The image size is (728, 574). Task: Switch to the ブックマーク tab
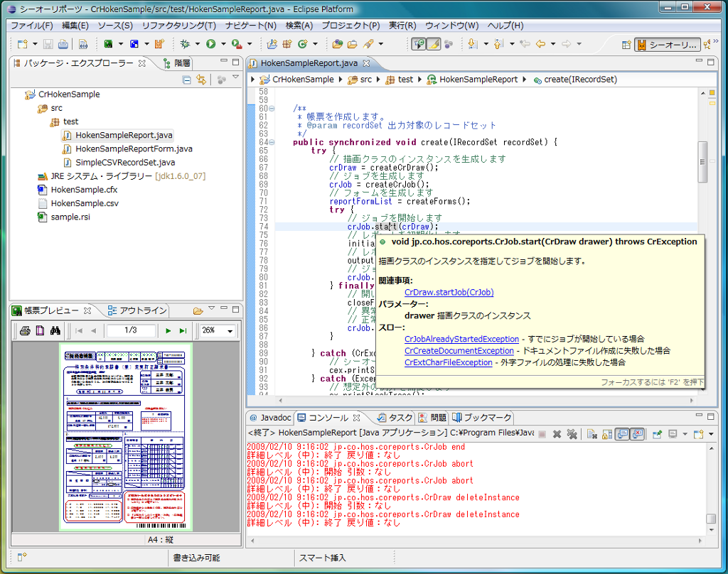(482, 418)
